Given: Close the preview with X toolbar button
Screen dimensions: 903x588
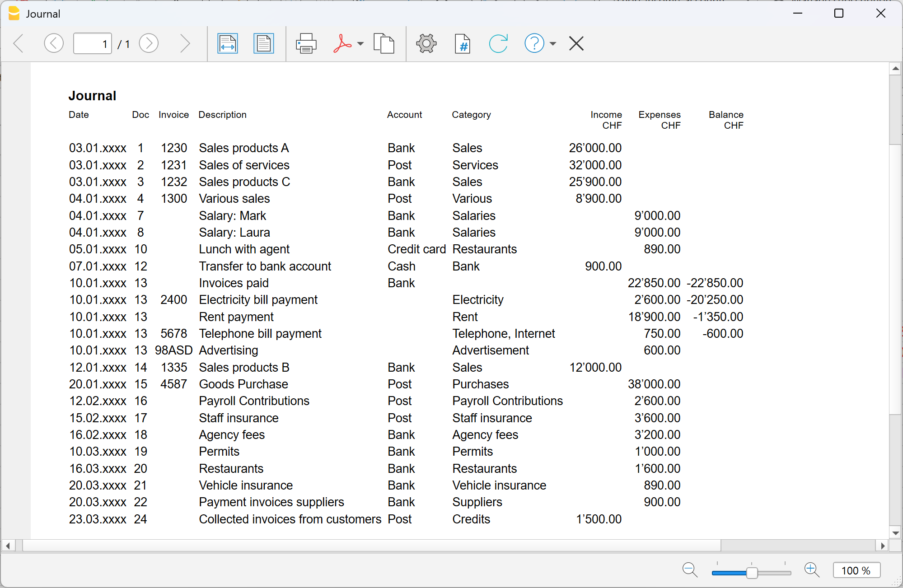Looking at the screenshot, I should [576, 44].
